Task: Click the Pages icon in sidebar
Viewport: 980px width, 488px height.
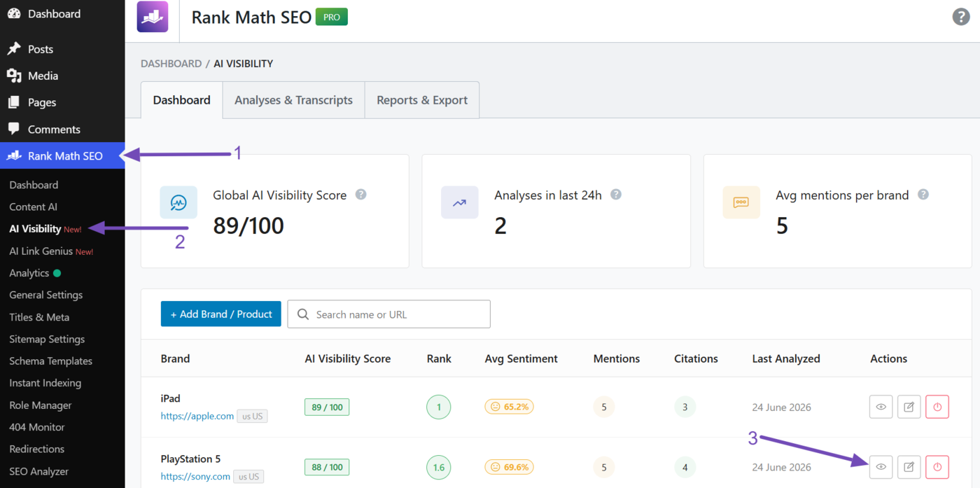Action: pos(13,102)
